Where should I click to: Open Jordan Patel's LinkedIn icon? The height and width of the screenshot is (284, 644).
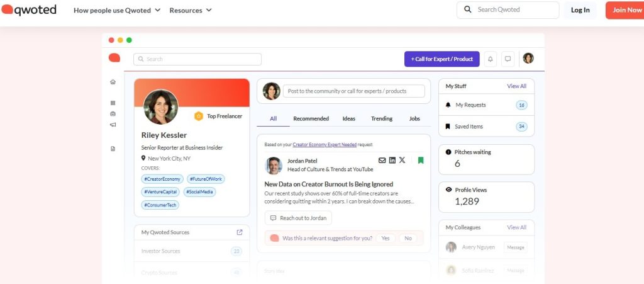(392, 161)
